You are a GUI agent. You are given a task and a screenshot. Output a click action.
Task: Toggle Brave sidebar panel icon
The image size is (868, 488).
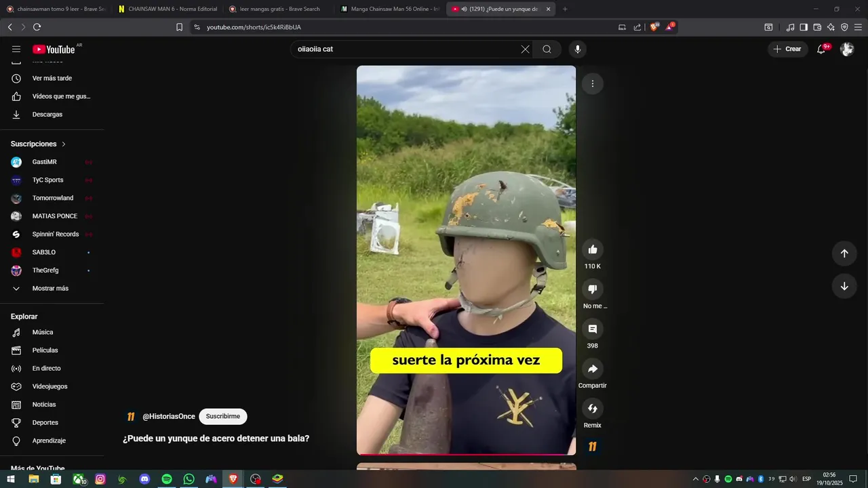click(804, 27)
